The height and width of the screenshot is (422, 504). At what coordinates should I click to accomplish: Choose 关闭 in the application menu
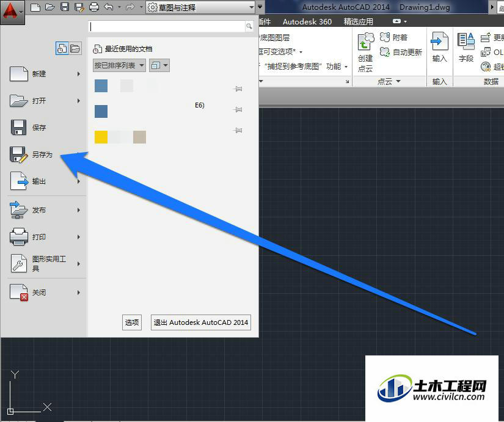pyautogui.click(x=45, y=293)
